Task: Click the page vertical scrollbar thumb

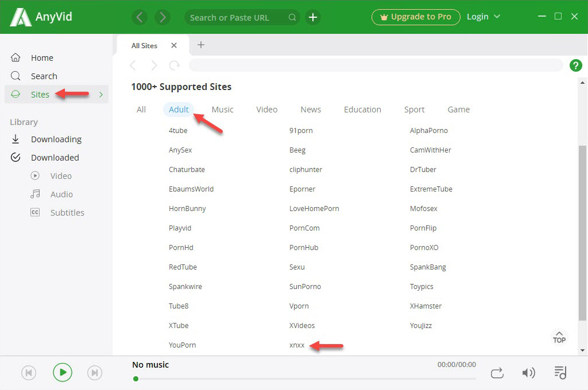Action: [x=582, y=233]
